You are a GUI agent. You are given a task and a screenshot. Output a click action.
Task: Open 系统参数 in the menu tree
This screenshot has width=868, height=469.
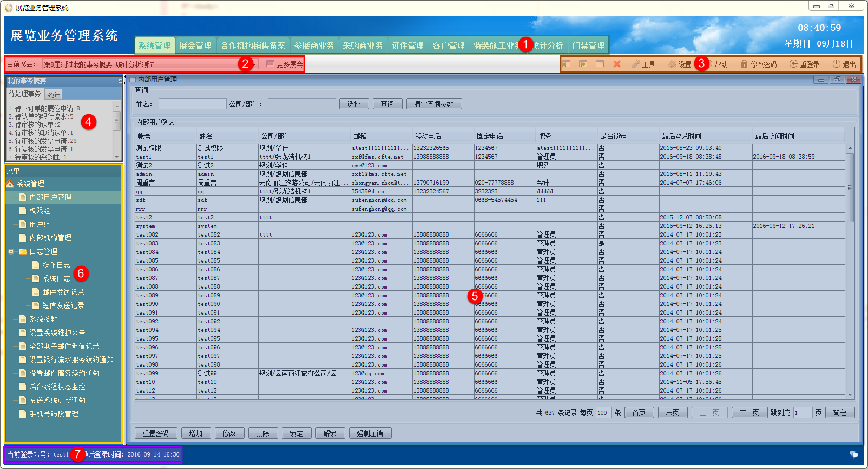click(x=43, y=319)
